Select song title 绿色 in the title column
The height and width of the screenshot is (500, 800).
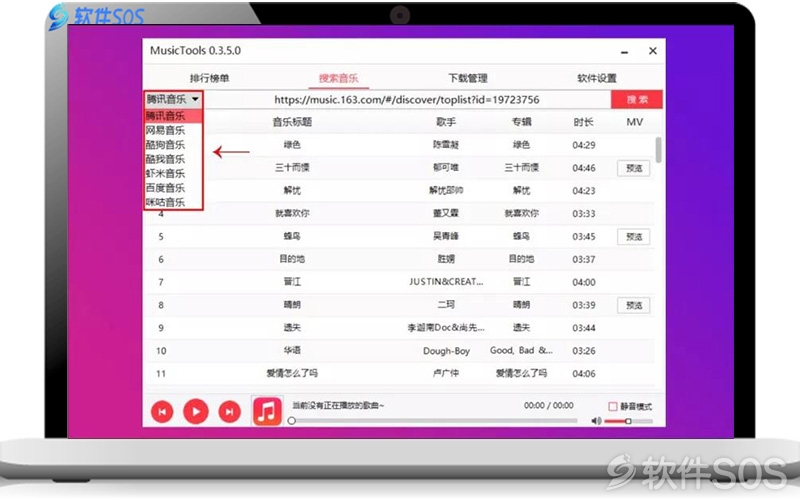click(x=292, y=145)
